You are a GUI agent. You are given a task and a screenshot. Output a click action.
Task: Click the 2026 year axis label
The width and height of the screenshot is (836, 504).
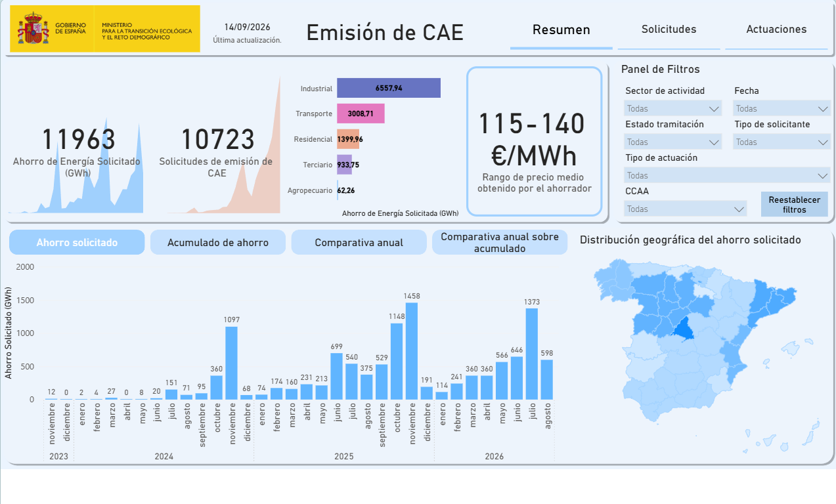pyautogui.click(x=494, y=456)
